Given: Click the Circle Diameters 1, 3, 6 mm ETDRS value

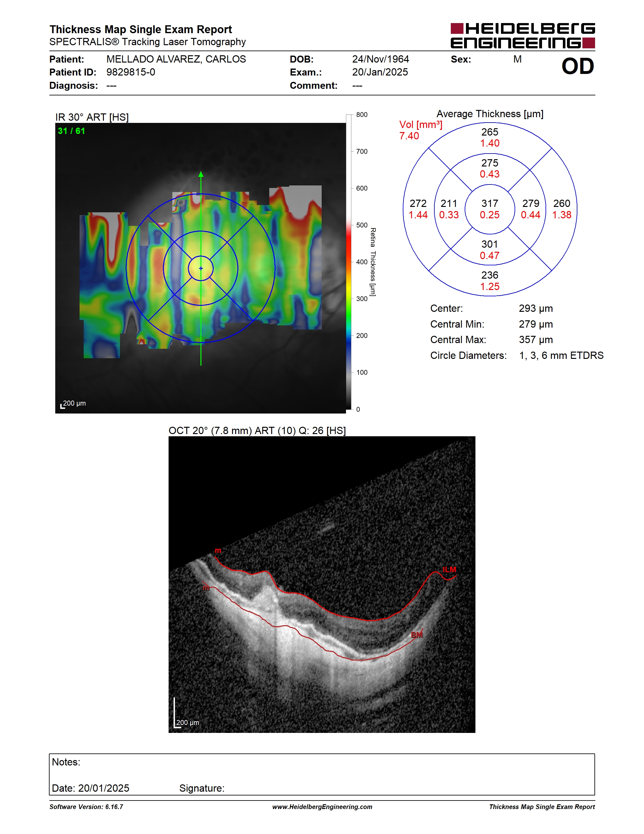Looking at the screenshot, I should point(561,355).
